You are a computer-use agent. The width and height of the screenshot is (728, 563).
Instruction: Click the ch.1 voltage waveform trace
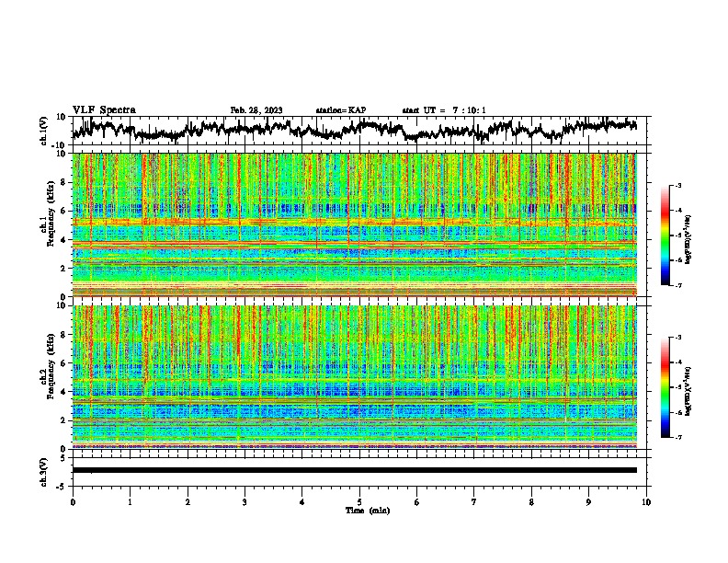354,130
